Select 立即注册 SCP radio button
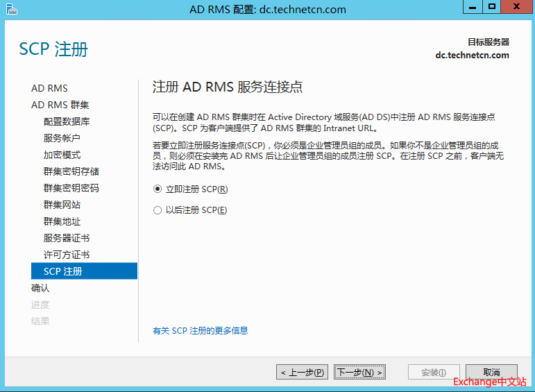Viewport: 535px width, 392px height. (158, 189)
